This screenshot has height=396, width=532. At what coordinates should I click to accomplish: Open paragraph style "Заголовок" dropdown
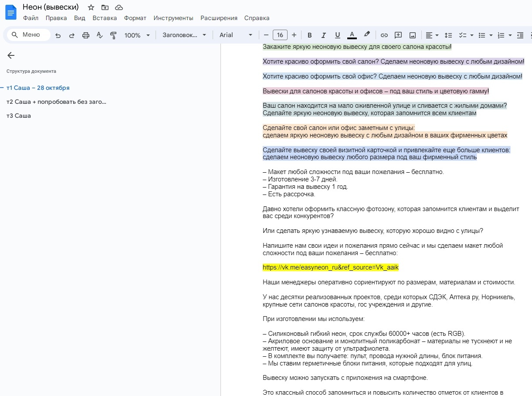click(x=184, y=35)
